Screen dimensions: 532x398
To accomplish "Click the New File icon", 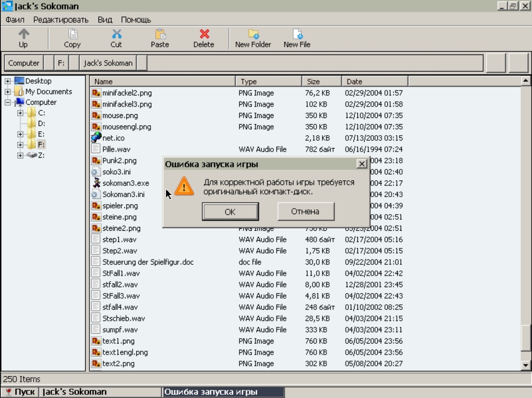I will click(x=297, y=34).
